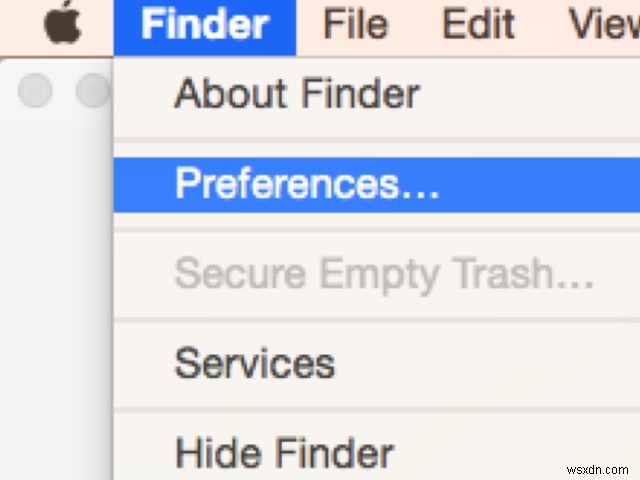
Task: Expand the Services submenu
Action: [254, 363]
